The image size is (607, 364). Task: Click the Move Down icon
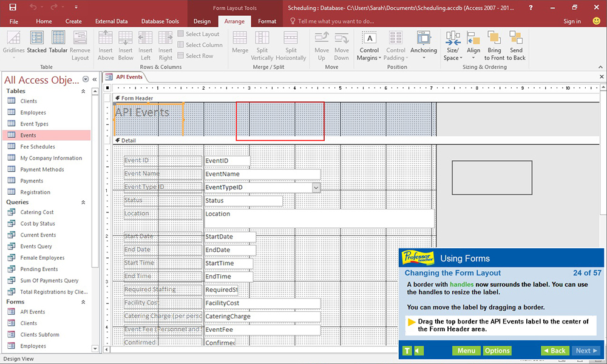pyautogui.click(x=341, y=38)
